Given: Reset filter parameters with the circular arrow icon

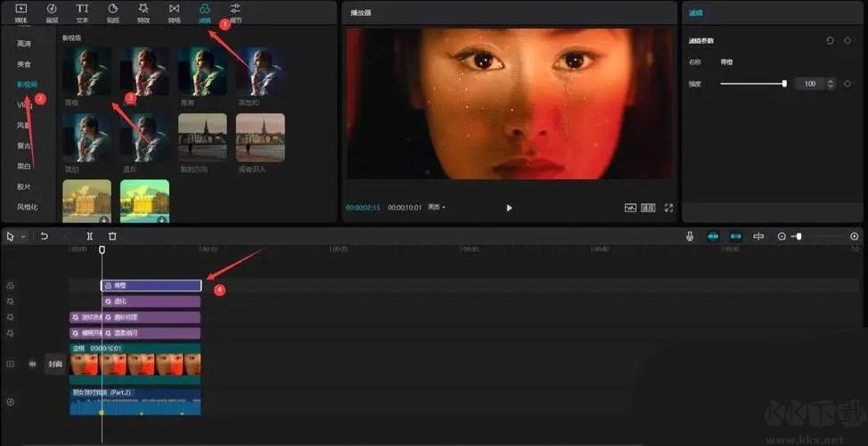Looking at the screenshot, I should click(830, 40).
